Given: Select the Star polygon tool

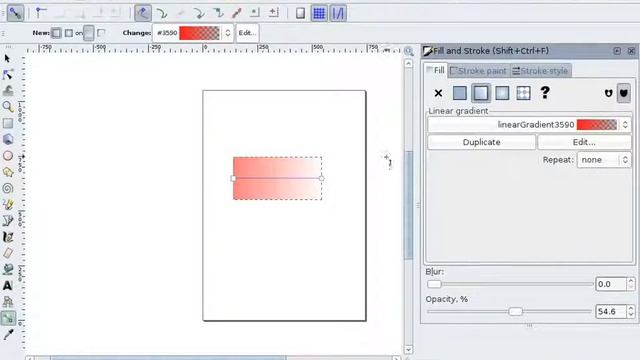Looking at the screenshot, I should (x=8, y=172).
